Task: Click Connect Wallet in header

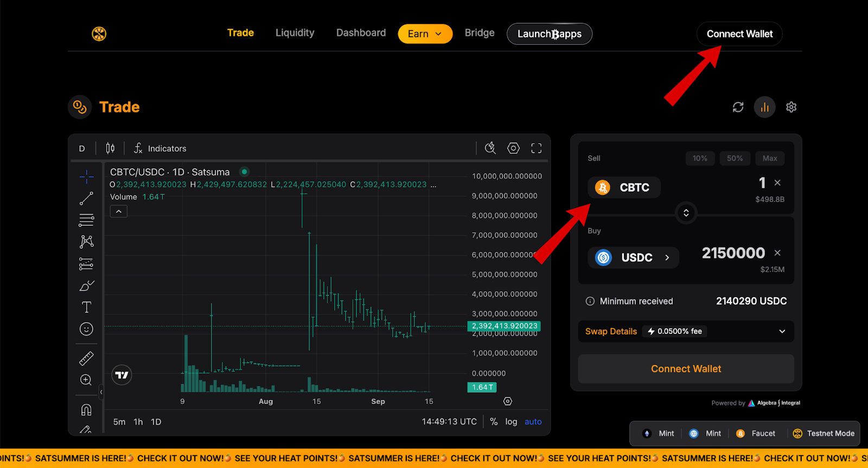Action: pos(739,34)
